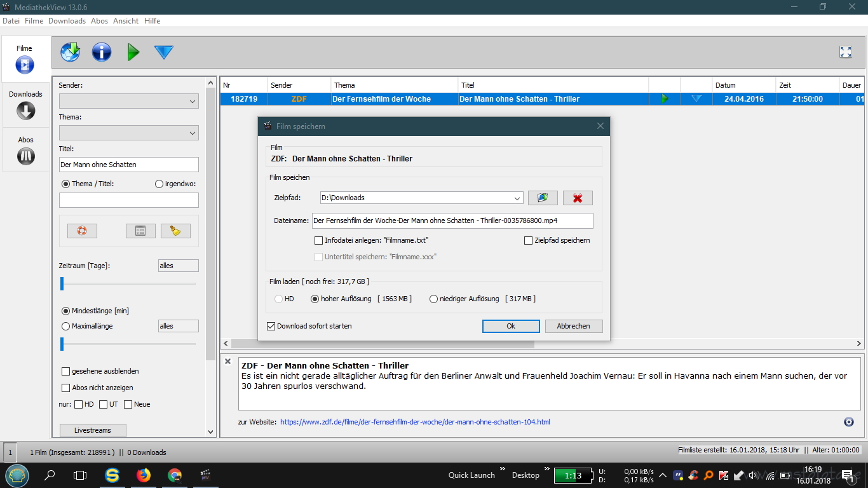Click the globe download filmlist icon
This screenshot has height=488, width=868.
(71, 52)
